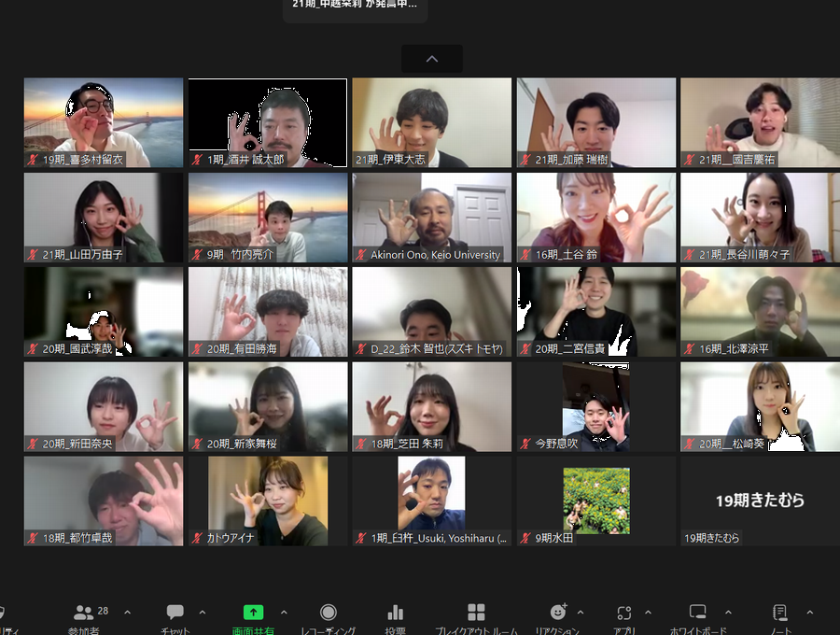Open the Polls (投票) bar chart icon
The width and height of the screenshot is (840, 635).
(x=395, y=613)
